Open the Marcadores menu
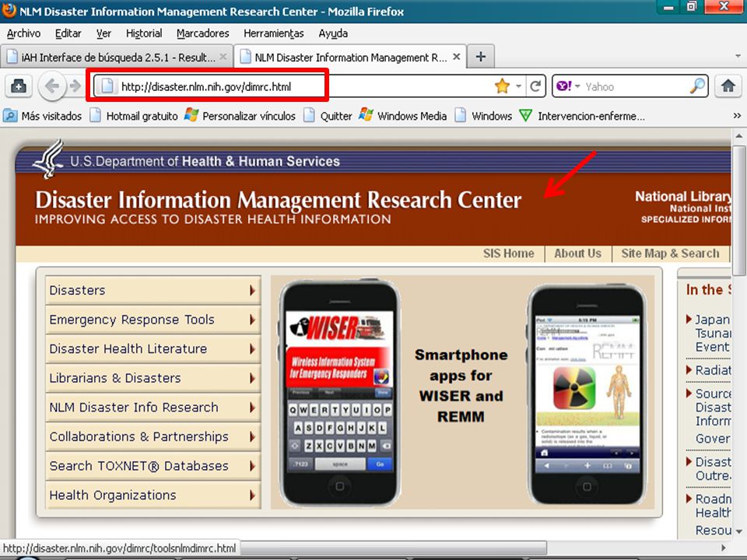 (203, 33)
